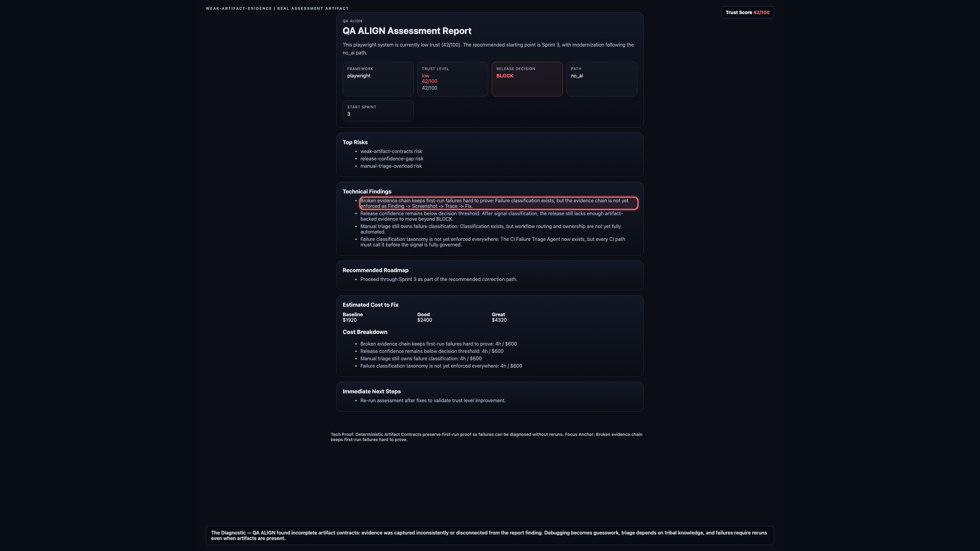Viewport: 980px width, 551px height.
Task: Click the Path no_ai card
Action: coord(602,79)
